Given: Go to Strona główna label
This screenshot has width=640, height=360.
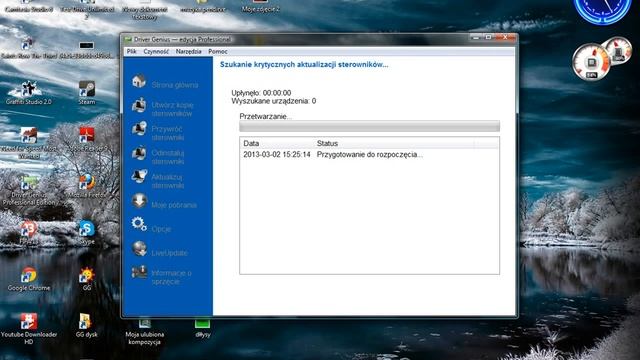Looking at the screenshot, I should coord(175,85).
